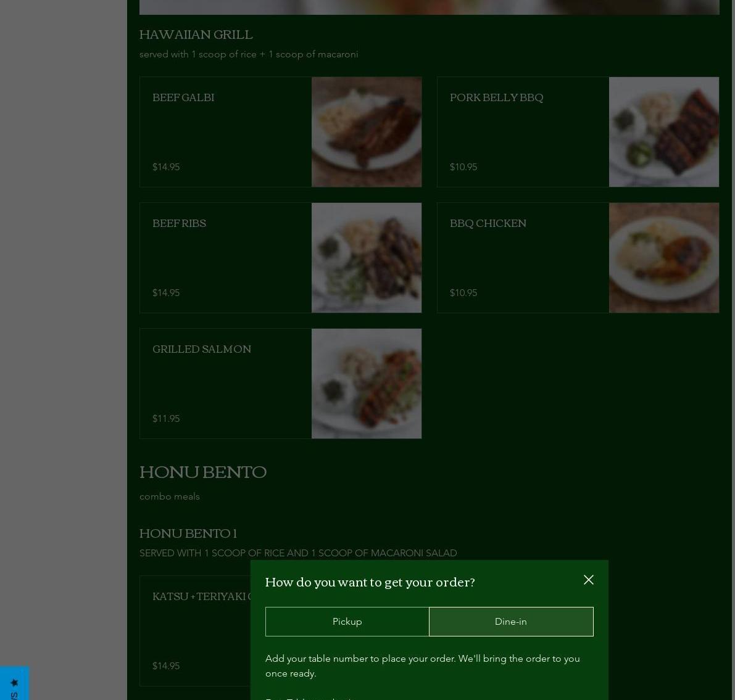
Task: Select the Pickup option
Action: click(347, 621)
